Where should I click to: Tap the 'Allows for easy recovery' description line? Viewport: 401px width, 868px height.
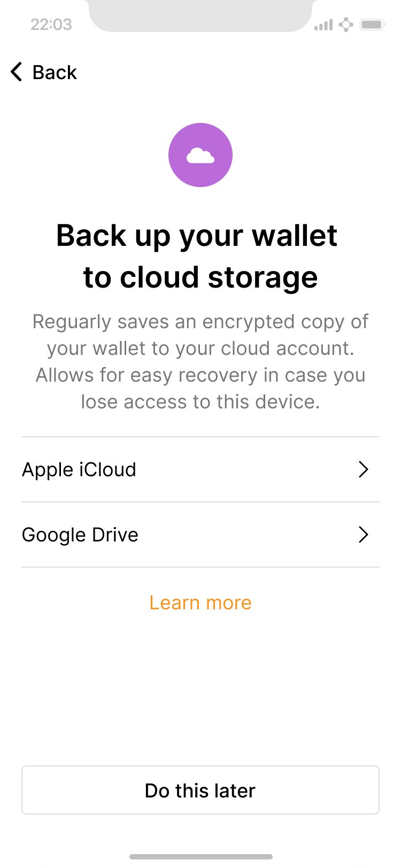pos(200,375)
